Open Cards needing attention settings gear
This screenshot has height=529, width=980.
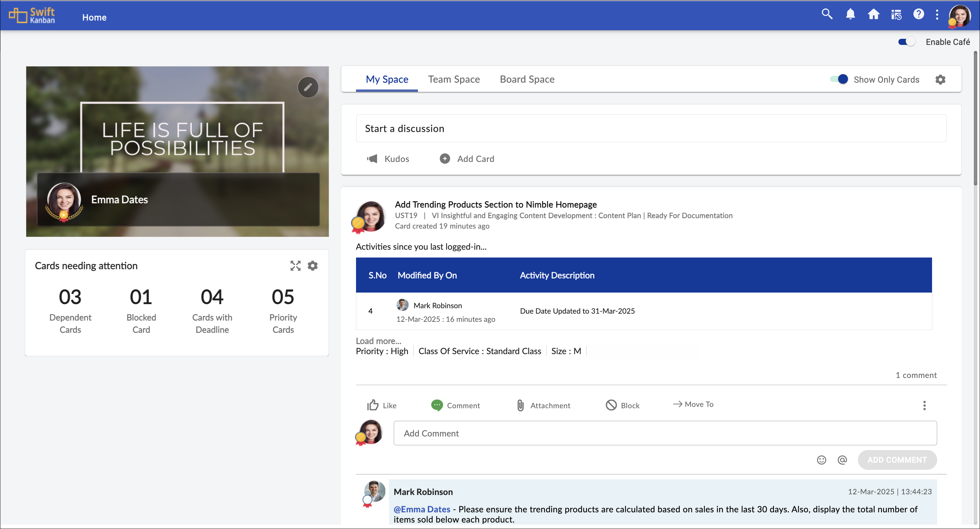pos(313,266)
